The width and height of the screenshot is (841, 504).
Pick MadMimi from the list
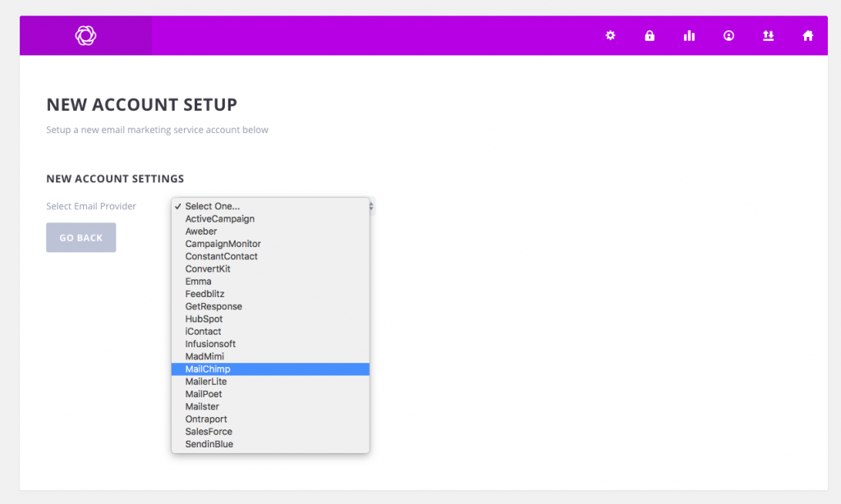point(270,356)
